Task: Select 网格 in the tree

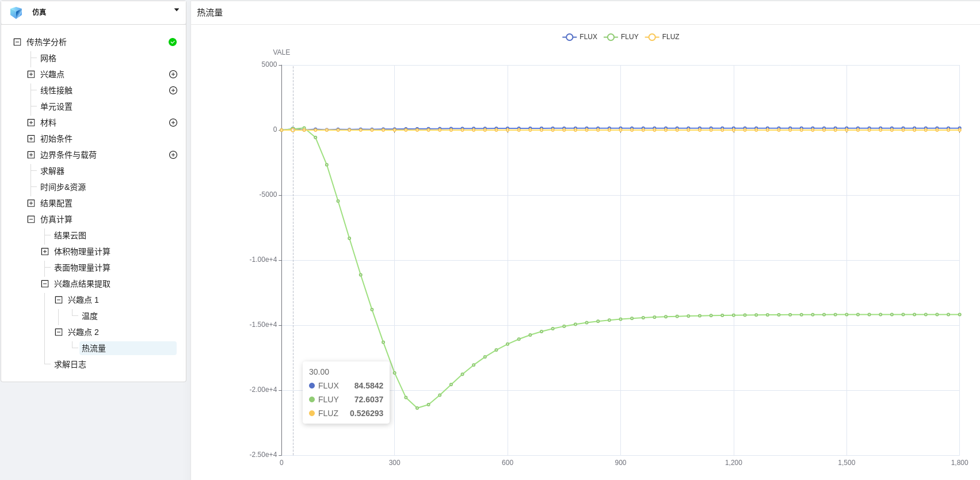Action: point(48,58)
